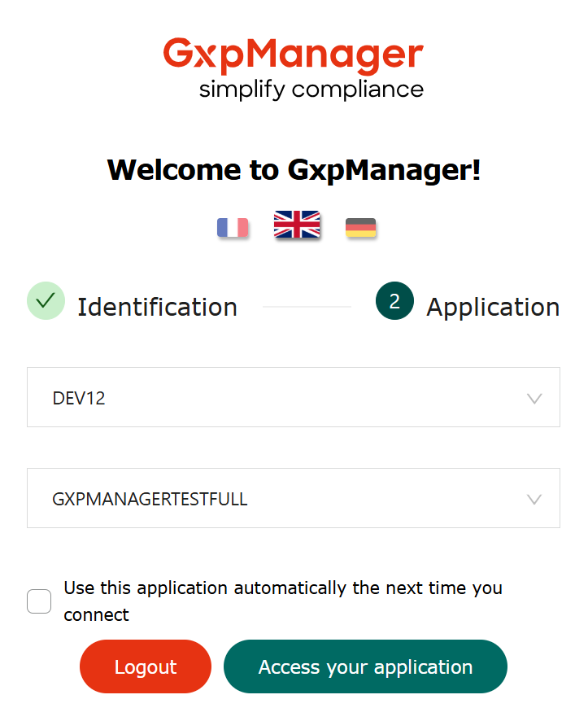Click the Access your application button
The height and width of the screenshot is (721, 588).
(365, 667)
